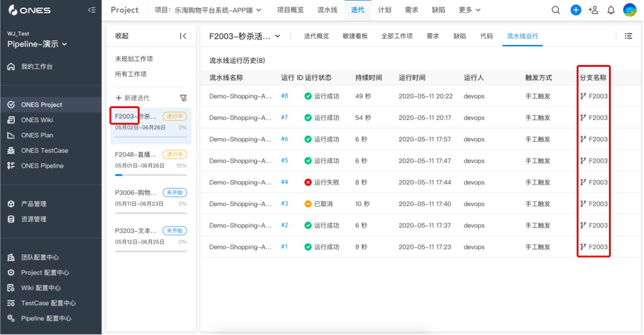The width and height of the screenshot is (644, 335).
Task: Click the iteration filter funnel icon
Action: tap(183, 98)
